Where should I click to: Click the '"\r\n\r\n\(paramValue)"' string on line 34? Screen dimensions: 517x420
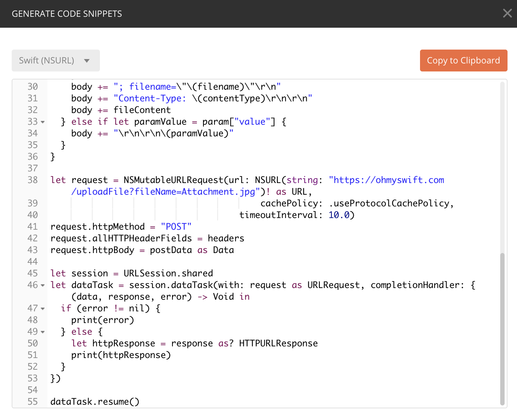(x=174, y=133)
